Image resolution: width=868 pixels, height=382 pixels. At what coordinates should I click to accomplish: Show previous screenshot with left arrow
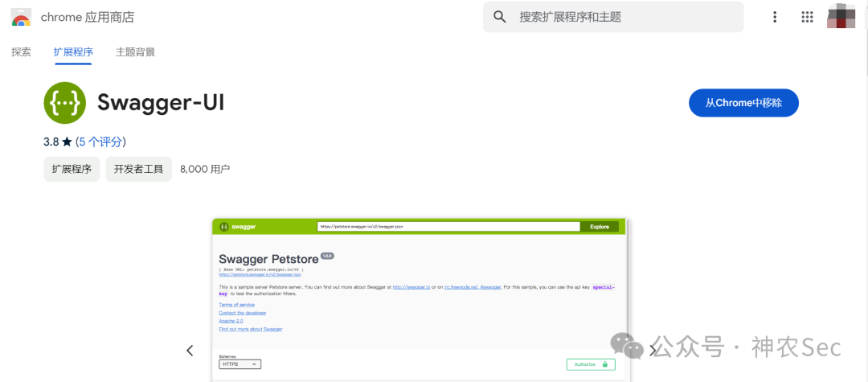click(x=190, y=350)
